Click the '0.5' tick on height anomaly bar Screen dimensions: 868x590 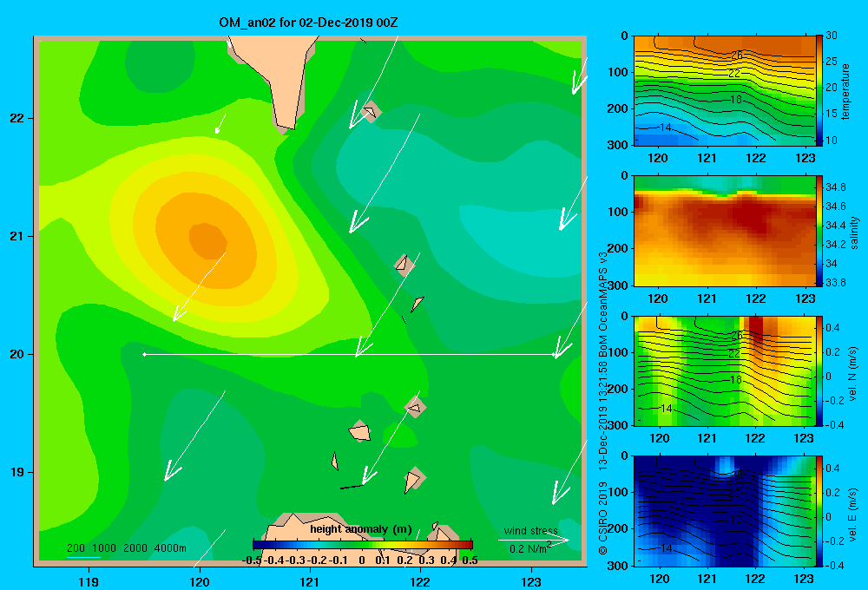tap(470, 560)
